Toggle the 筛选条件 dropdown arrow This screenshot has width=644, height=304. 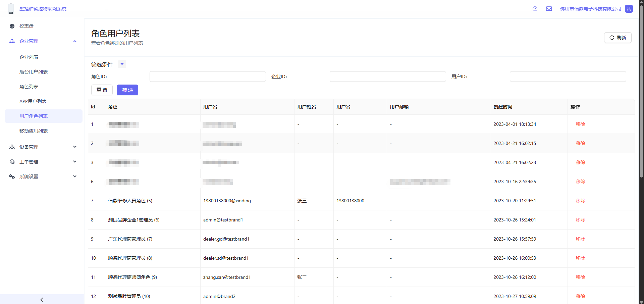[122, 64]
